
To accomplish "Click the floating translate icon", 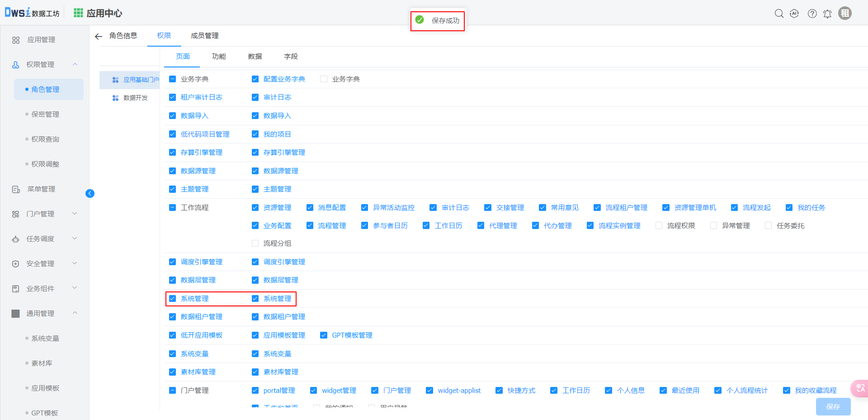I will pyautogui.click(x=860, y=388).
